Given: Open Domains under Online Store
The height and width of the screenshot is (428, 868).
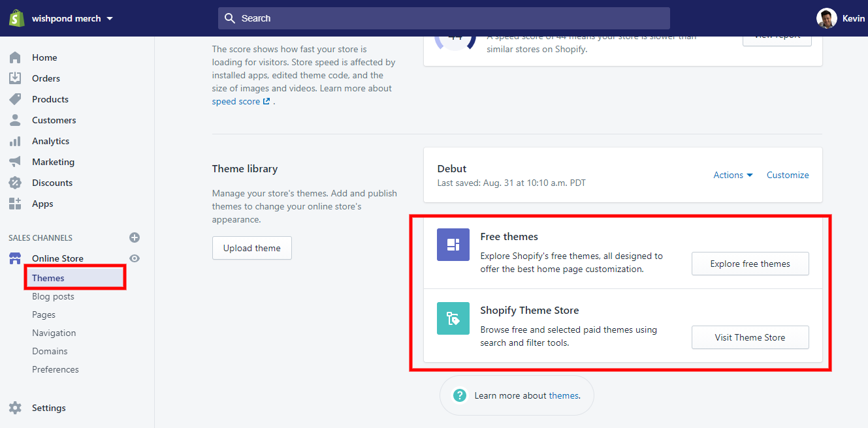Looking at the screenshot, I should click(50, 351).
